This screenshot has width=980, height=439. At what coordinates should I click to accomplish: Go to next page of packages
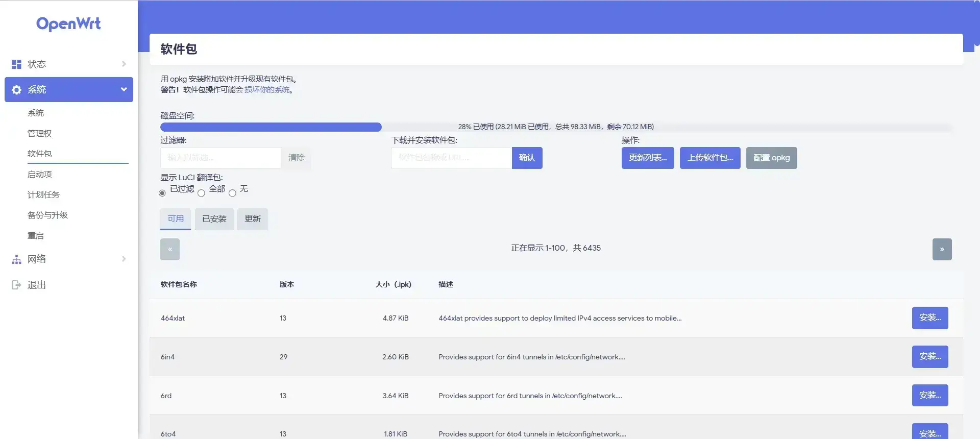942,250
